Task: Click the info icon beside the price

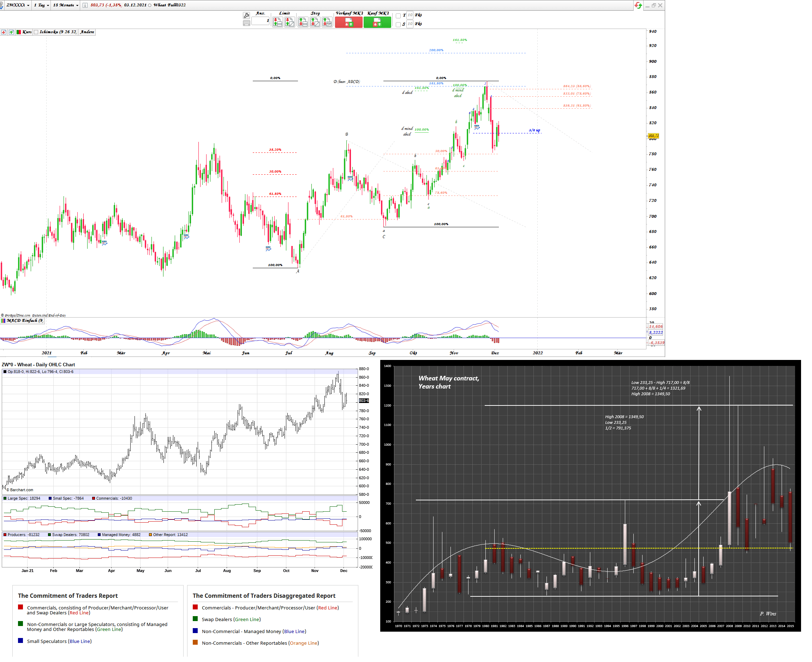Action: click(x=85, y=5)
